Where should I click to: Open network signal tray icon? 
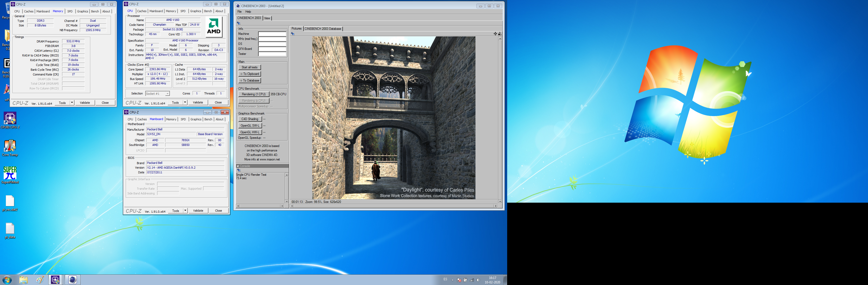click(x=472, y=280)
